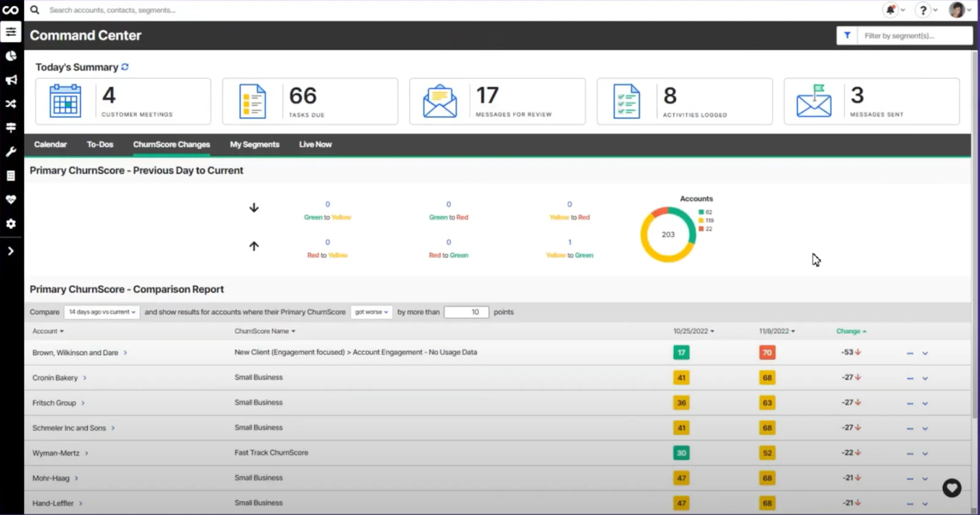Open more options for Mohr-Haag row
Screen dimensions: 980x515
coord(910,479)
